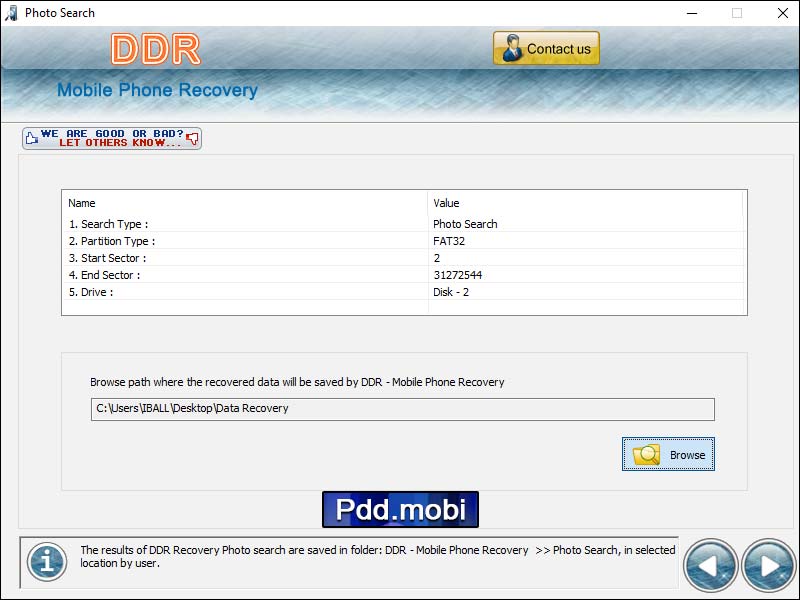Click the End Sector value 31272544
The image size is (800, 600).
pos(461,275)
